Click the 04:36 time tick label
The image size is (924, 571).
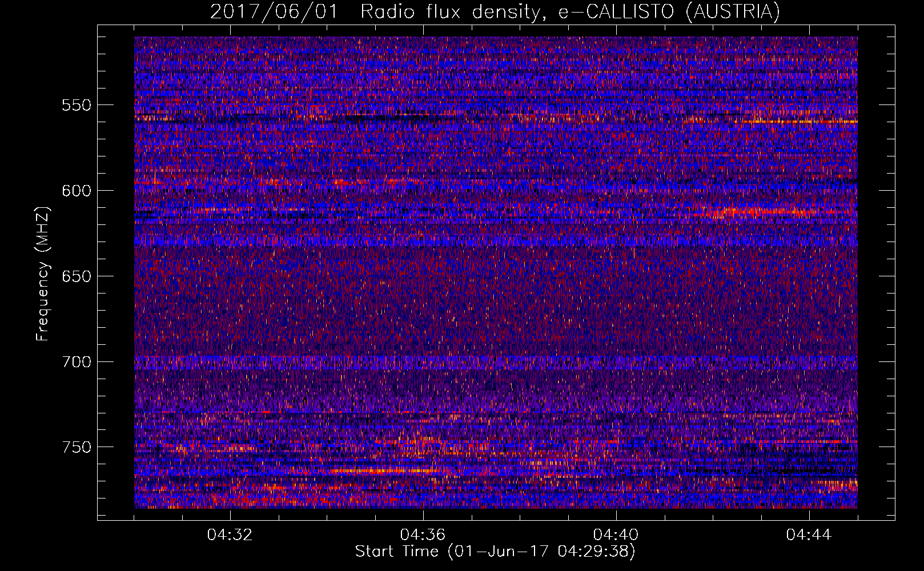(x=423, y=535)
